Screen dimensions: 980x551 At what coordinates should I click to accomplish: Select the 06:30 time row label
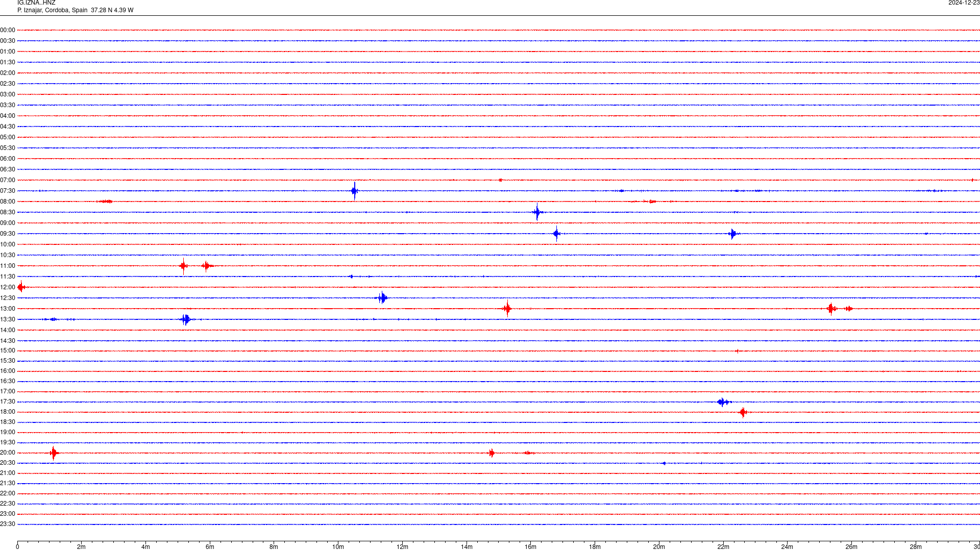point(8,169)
